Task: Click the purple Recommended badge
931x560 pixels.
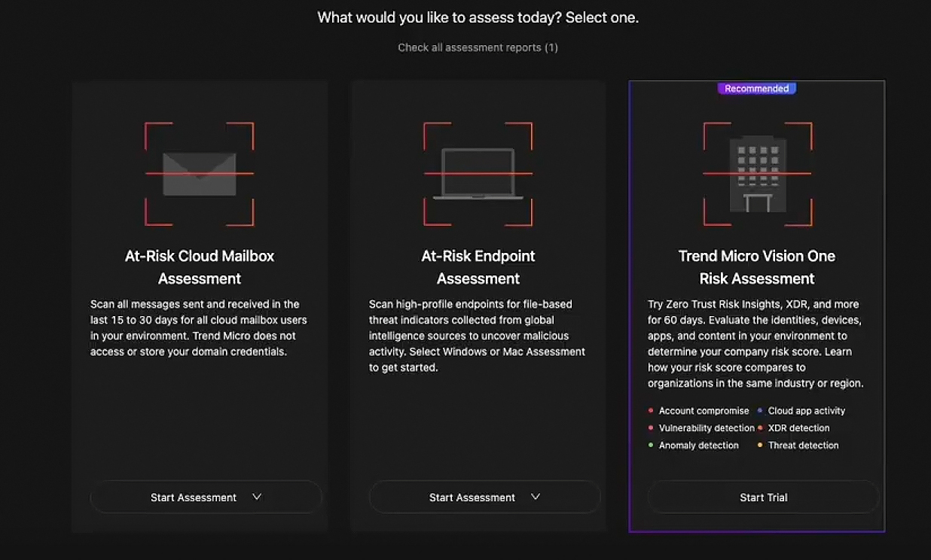Action: 757,89
